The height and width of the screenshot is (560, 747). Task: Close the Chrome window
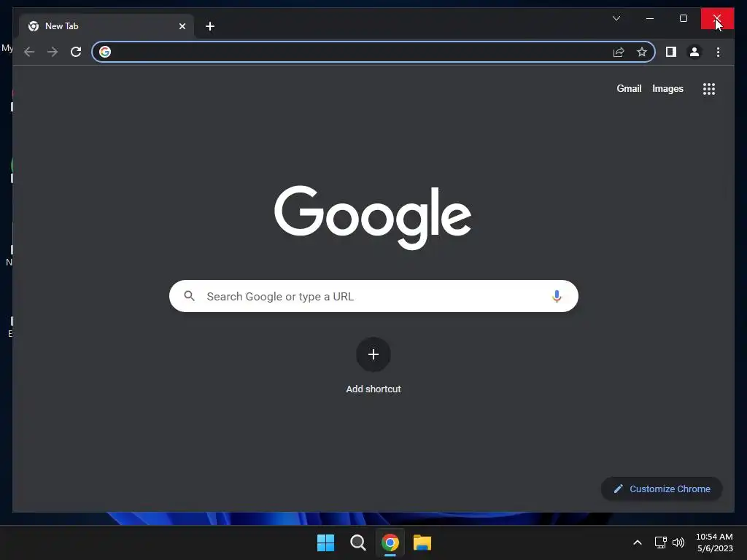(717, 18)
